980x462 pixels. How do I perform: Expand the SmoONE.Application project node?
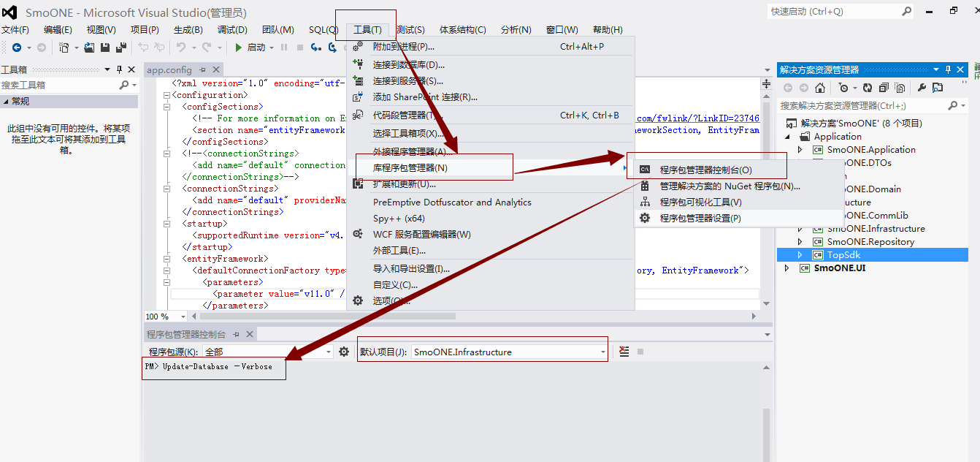tap(800, 150)
